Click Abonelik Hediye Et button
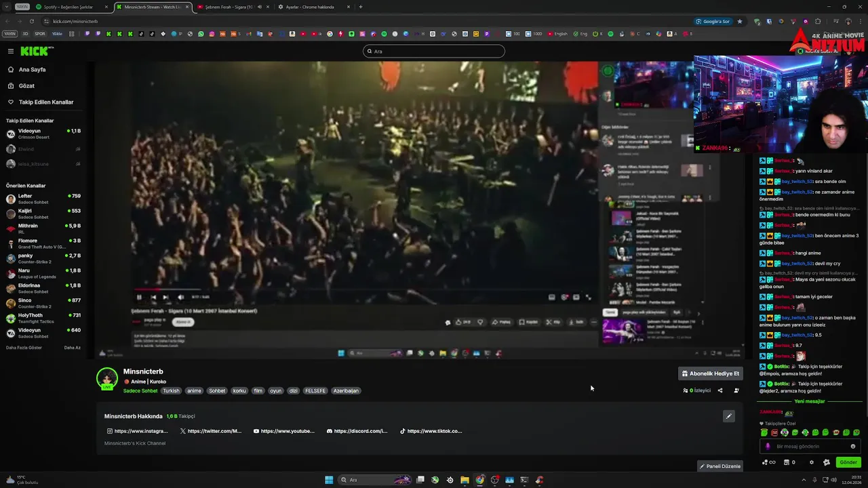 [x=710, y=373]
